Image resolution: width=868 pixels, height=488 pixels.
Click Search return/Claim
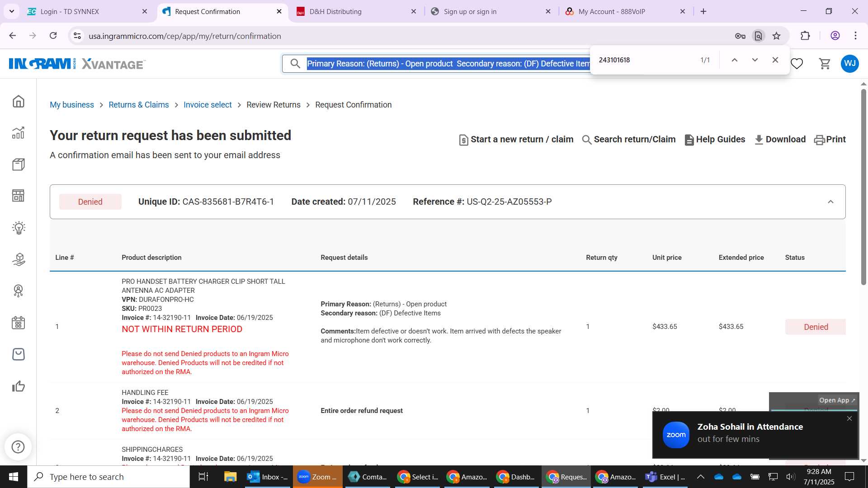(629, 140)
